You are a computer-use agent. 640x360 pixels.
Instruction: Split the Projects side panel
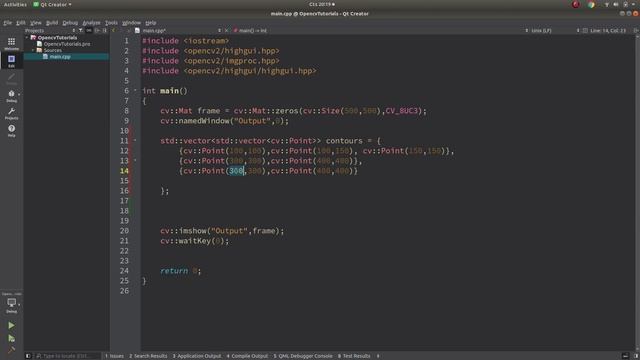pos(97,31)
